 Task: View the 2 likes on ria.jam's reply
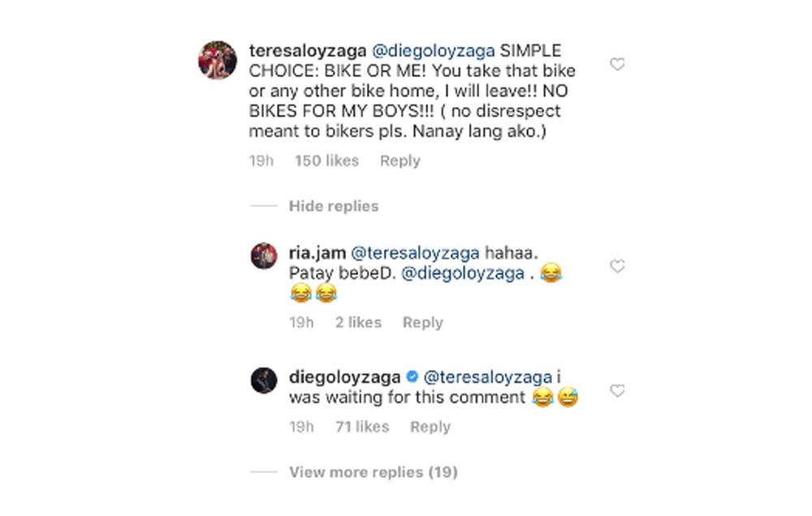pyautogui.click(x=358, y=322)
